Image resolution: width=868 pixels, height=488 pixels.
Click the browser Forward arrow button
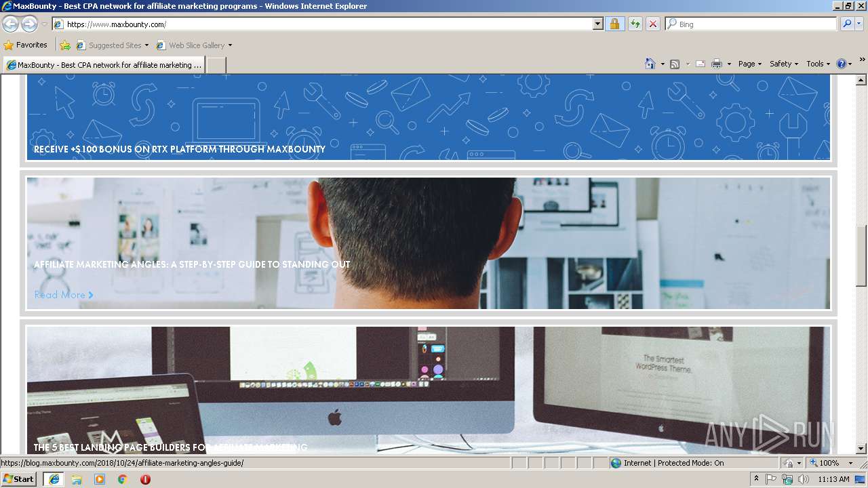tap(29, 24)
